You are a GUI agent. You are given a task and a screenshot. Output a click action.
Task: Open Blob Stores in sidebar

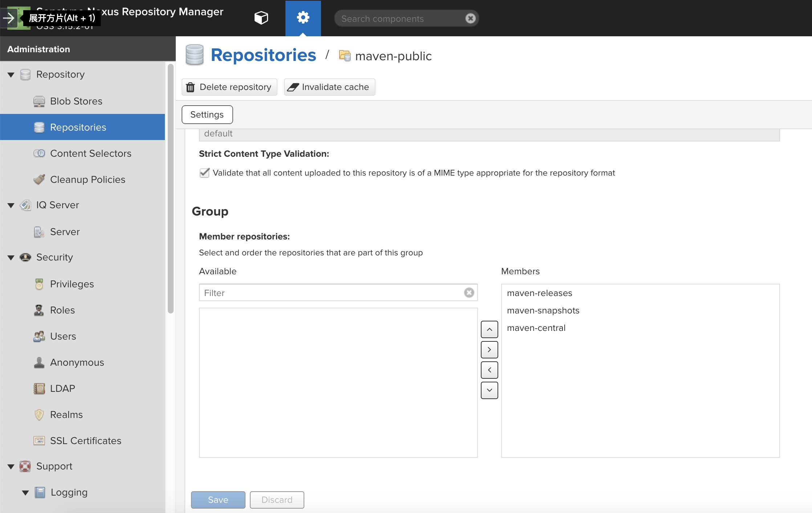(x=76, y=101)
